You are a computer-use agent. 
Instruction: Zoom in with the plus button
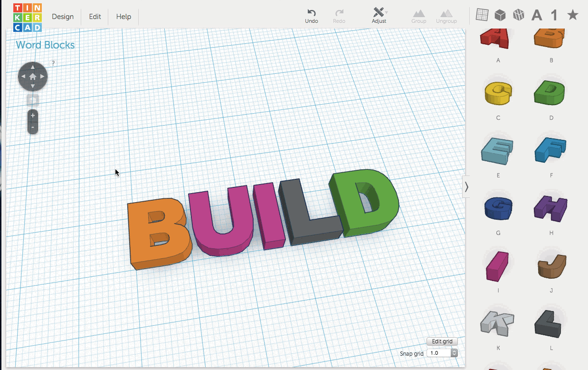(x=33, y=116)
